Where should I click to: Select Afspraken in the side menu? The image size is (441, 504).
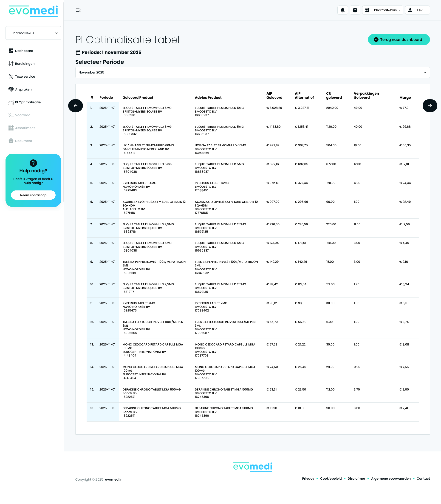[23, 89]
